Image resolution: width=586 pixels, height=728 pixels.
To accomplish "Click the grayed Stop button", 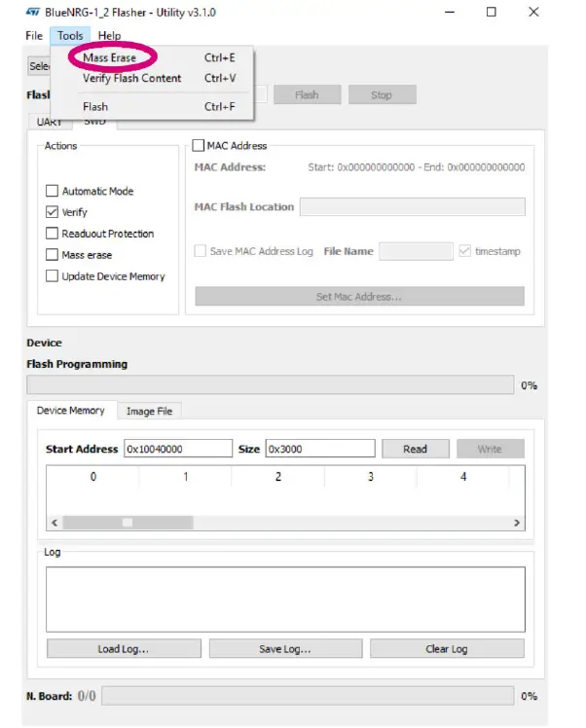I will point(382,94).
